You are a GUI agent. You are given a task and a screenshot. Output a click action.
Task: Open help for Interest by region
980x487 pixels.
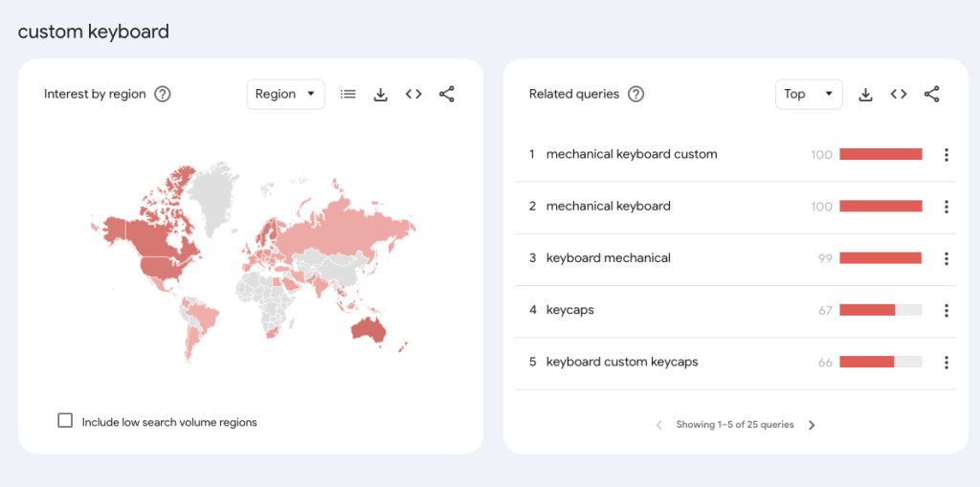tap(163, 95)
